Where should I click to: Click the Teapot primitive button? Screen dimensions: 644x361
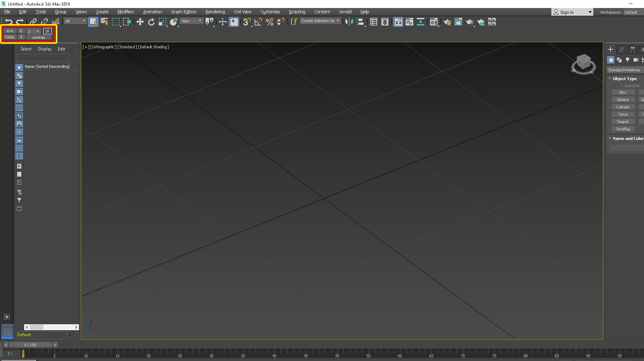[623, 122]
